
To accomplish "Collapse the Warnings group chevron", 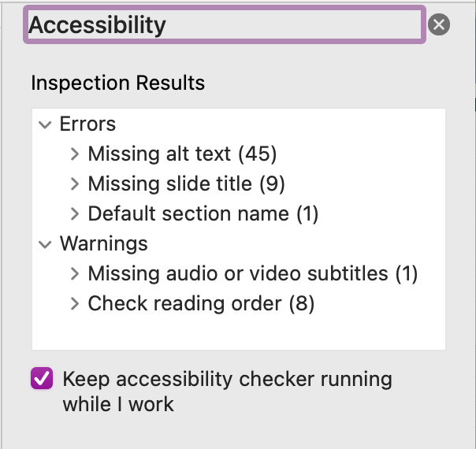I will pyautogui.click(x=45, y=244).
